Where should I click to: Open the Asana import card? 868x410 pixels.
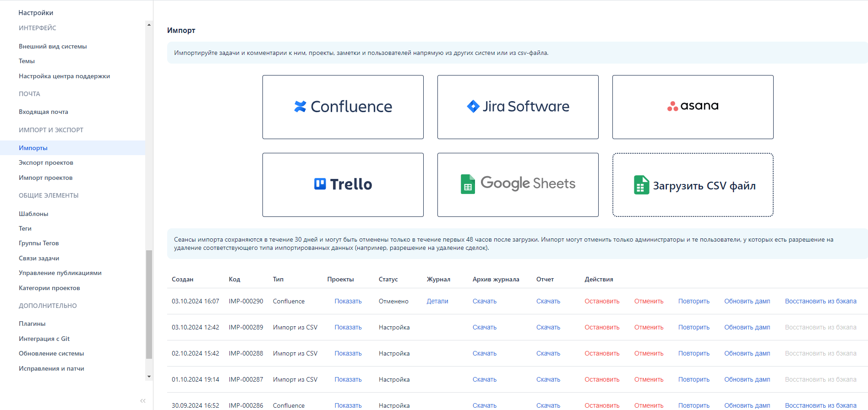coord(693,107)
